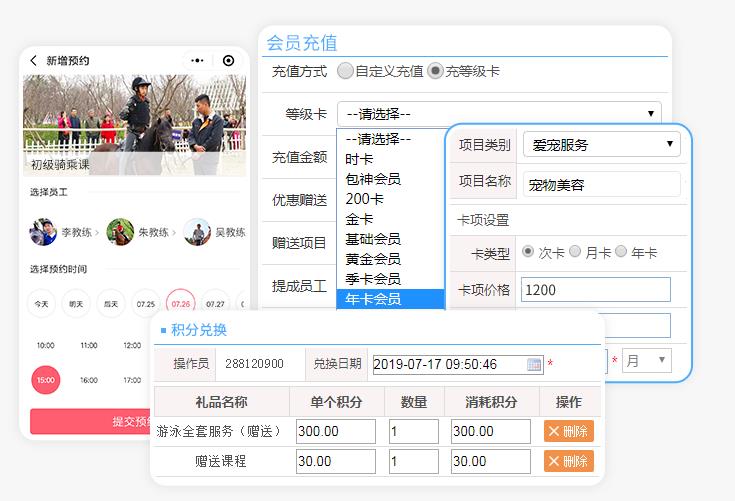Delete the 游泳全套服务 gift row
This screenshot has height=501, width=735.
pos(569,431)
